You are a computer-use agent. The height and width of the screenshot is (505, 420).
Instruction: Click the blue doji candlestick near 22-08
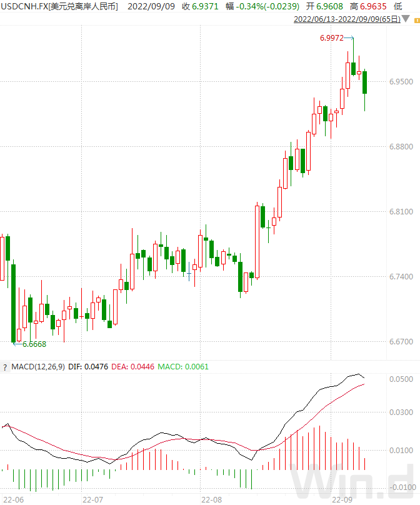click(x=189, y=272)
